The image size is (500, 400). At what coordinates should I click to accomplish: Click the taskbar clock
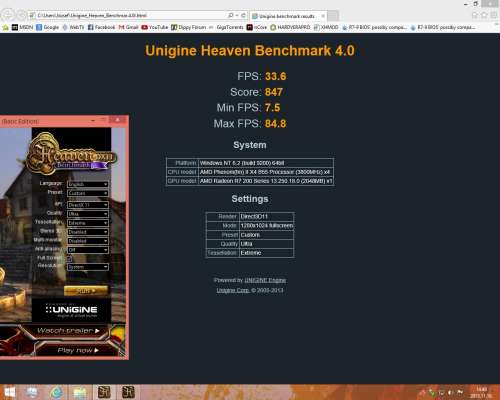tap(481, 392)
